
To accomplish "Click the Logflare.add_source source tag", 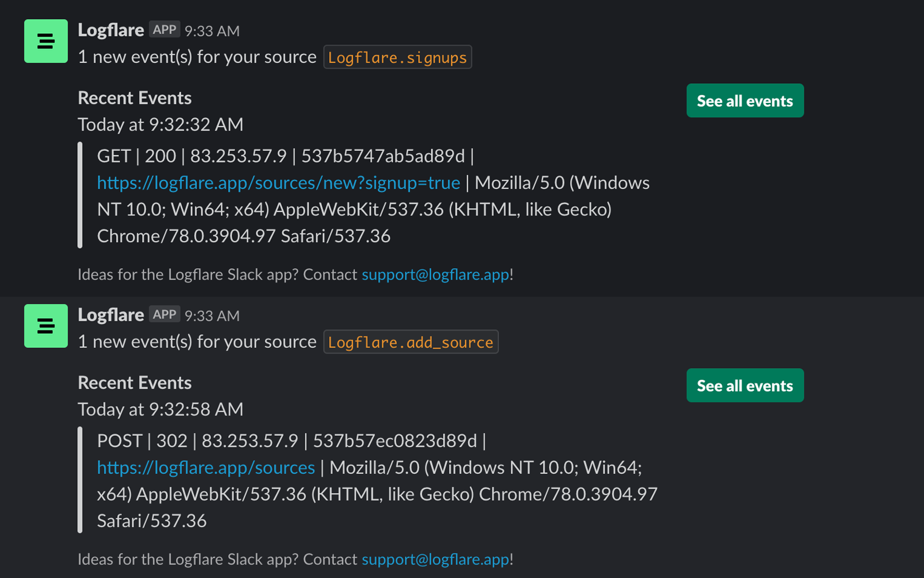I will (x=411, y=342).
